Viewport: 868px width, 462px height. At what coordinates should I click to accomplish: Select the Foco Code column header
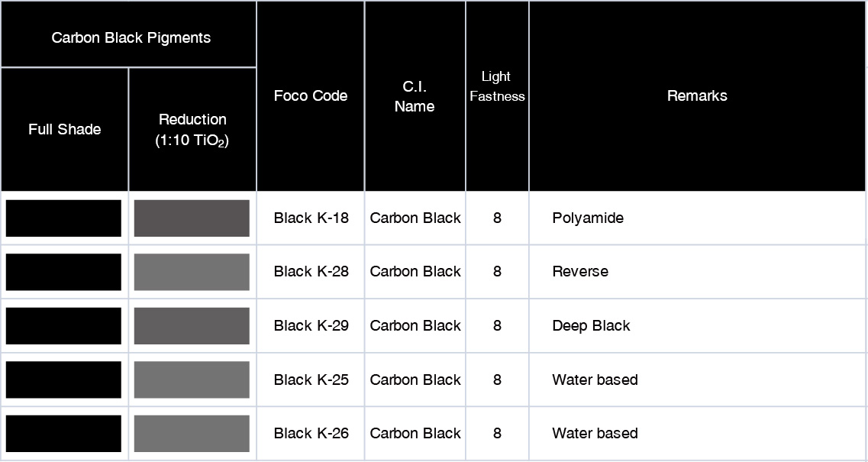311,96
